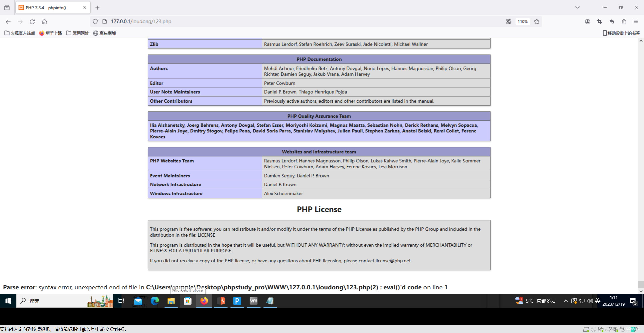
Task: Go to the Firefox home page
Action: point(44,22)
